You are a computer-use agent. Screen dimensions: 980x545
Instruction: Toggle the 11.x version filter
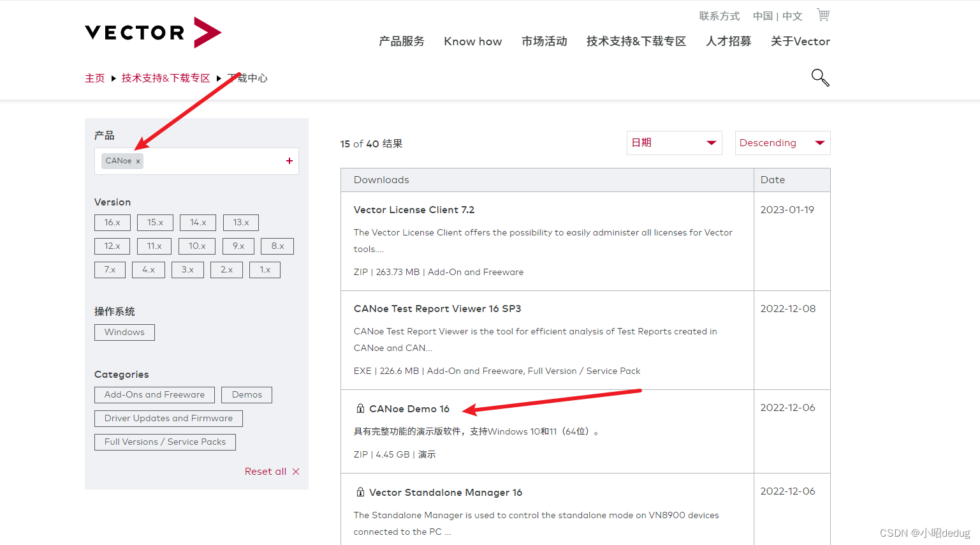(x=154, y=246)
